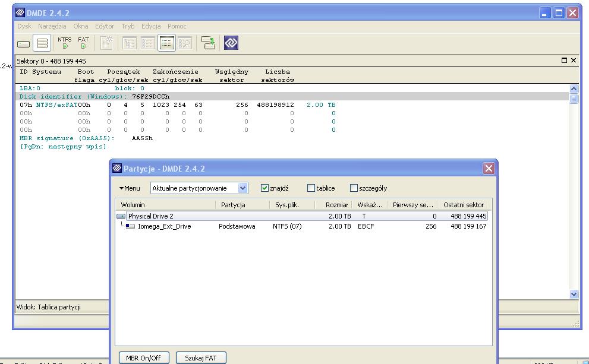The height and width of the screenshot is (364, 589).
Task: Maximize the Sektory editor pane
Action: coord(564,61)
